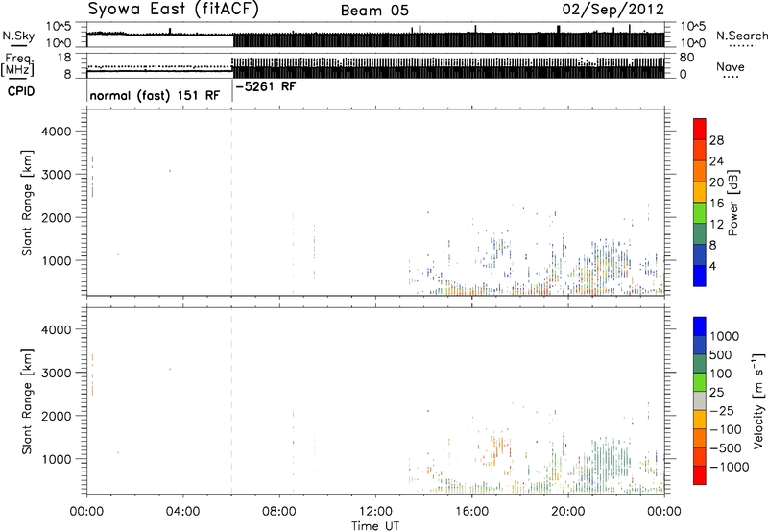Click the "100" velocity color bar value
Screen dimensions: 768x532
(720, 374)
